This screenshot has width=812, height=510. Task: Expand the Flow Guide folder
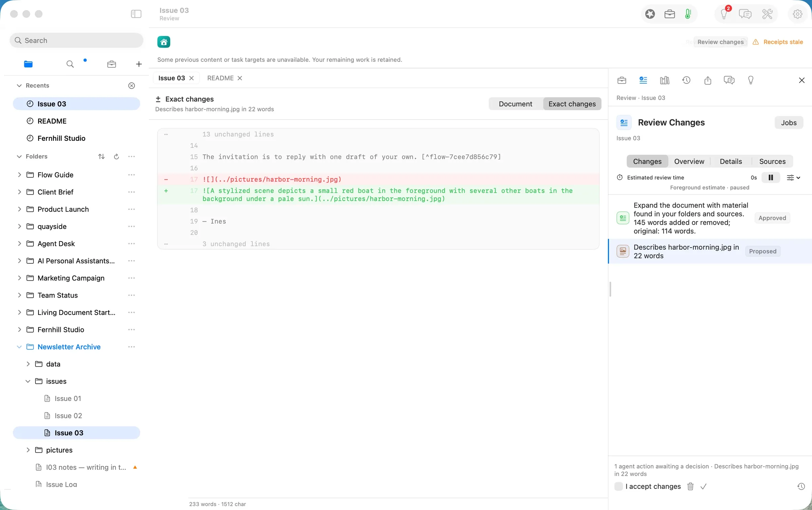point(19,175)
